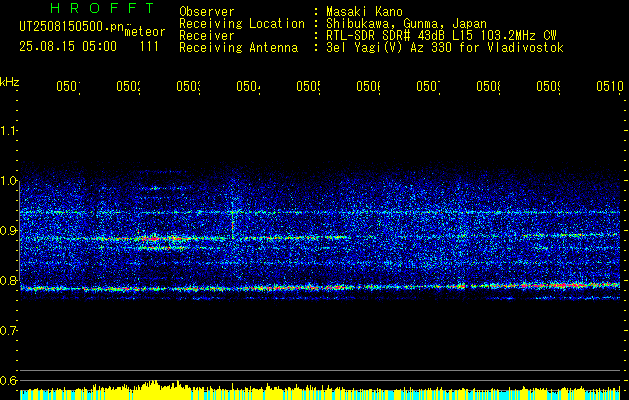Click the Receiving Location label
Viewport: 629px width, 400px height.
point(242,24)
